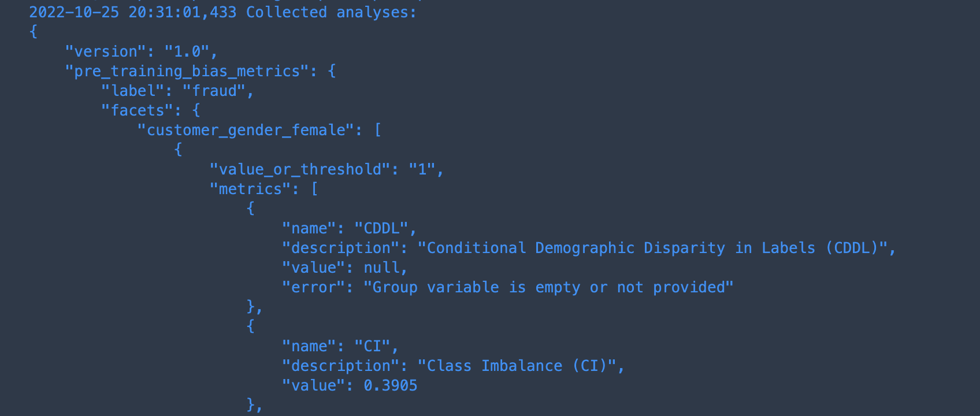Click the "Class Imbalance (CI)" description
The image size is (980, 416).
[517, 366]
